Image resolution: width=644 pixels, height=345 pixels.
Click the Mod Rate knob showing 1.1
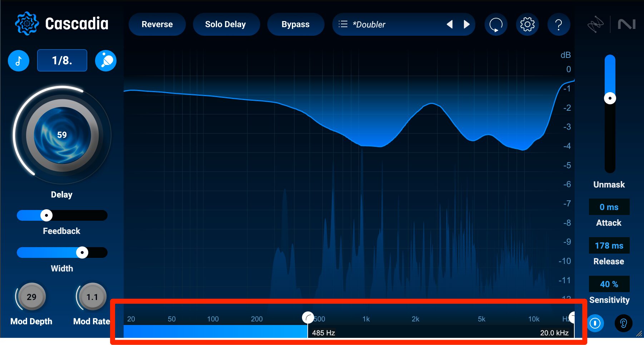(x=92, y=297)
